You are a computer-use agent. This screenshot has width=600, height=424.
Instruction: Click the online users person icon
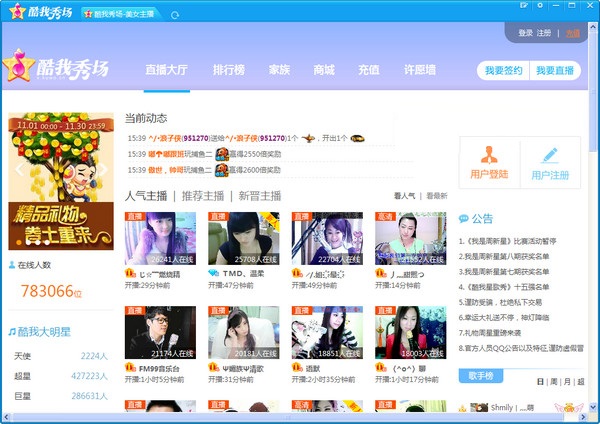point(12,265)
